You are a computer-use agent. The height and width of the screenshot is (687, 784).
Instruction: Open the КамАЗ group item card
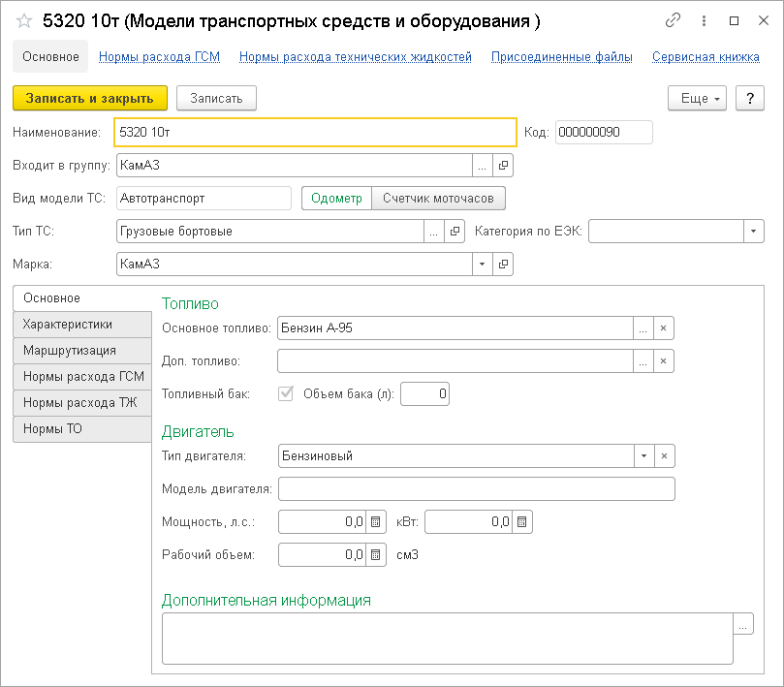click(x=503, y=166)
